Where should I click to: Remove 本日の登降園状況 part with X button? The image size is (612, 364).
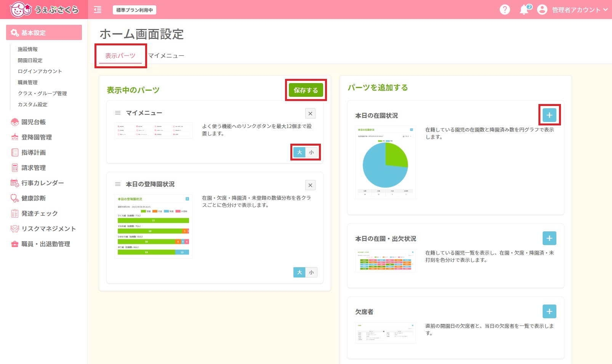pyautogui.click(x=310, y=185)
